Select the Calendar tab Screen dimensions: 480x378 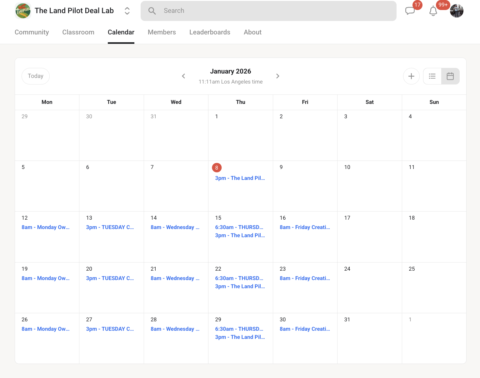coord(121,32)
